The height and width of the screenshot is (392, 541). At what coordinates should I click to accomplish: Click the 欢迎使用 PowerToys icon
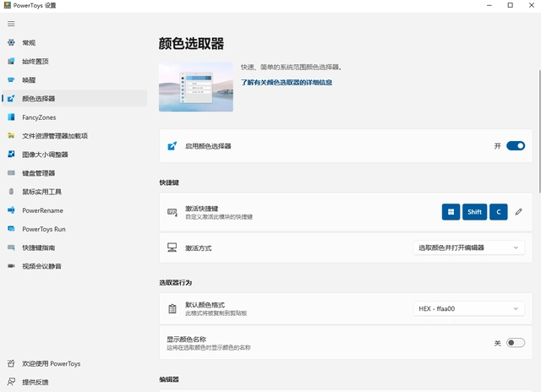coord(11,363)
